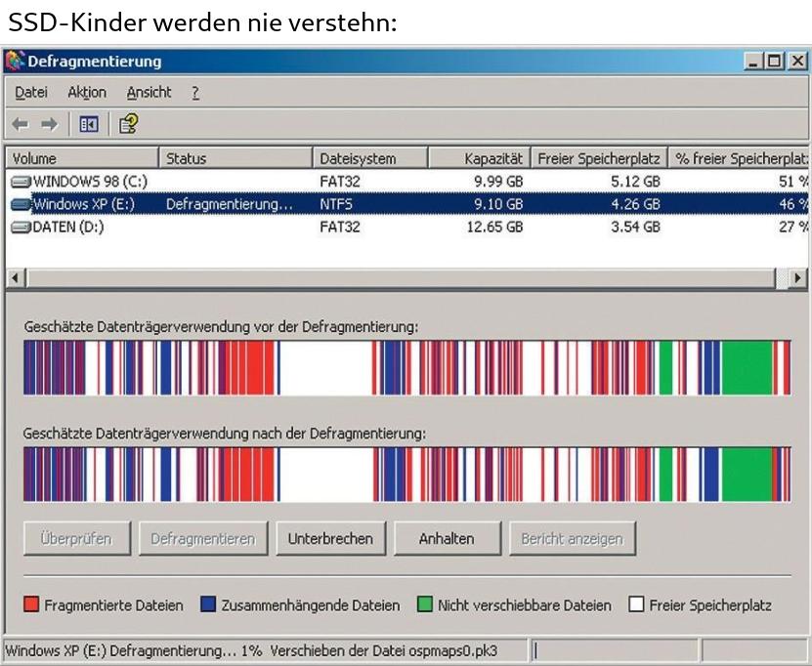The width and height of the screenshot is (812, 666).
Task: Sort by the Dateisystem column header
Action: click(371, 158)
